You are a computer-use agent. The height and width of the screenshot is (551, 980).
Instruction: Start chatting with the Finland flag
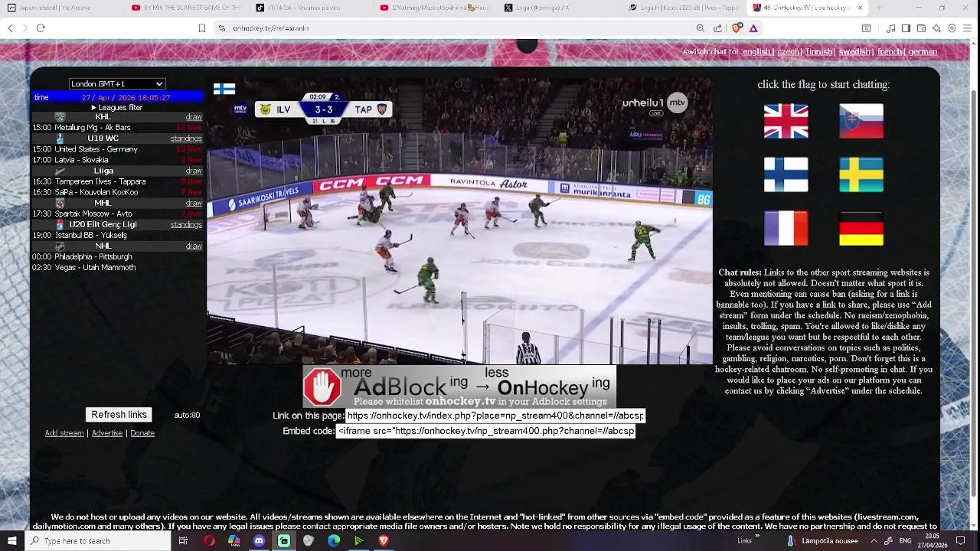tap(786, 174)
